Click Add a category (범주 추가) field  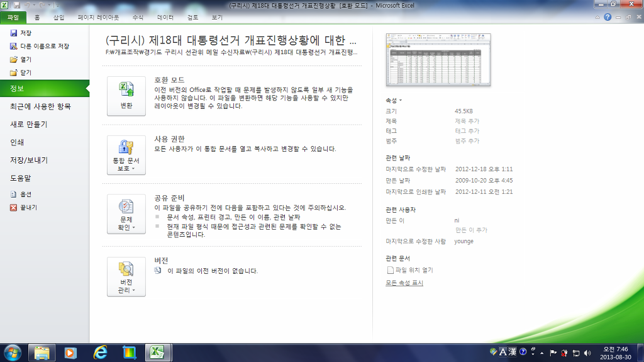pos(467,140)
